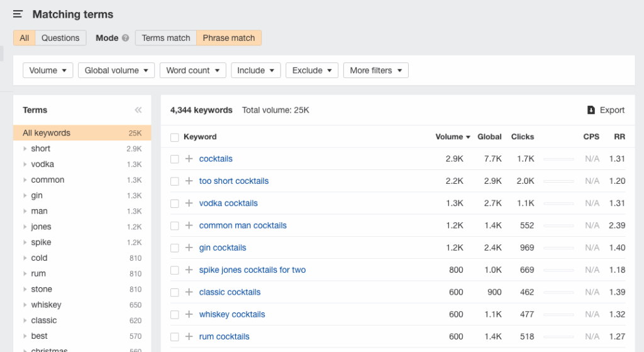This screenshot has width=644, height=352.
Task: Toggle the select-all Keyword header checkbox
Action: pos(175,137)
